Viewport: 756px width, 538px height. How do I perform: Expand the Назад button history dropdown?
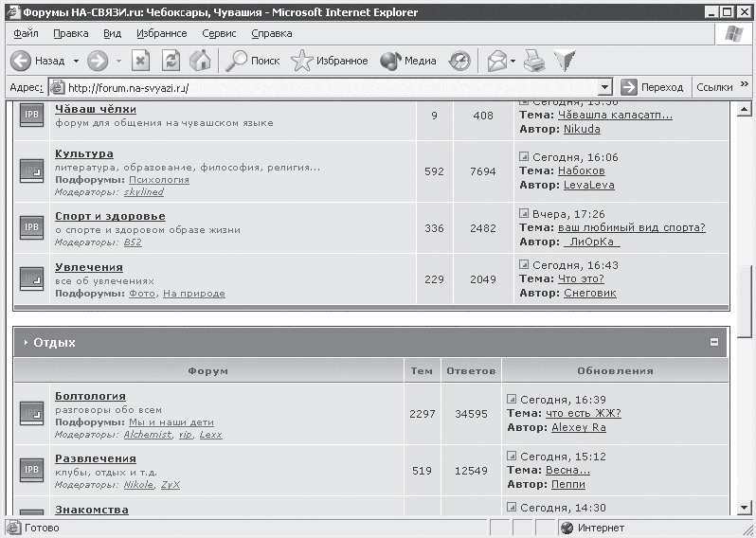click(x=74, y=61)
